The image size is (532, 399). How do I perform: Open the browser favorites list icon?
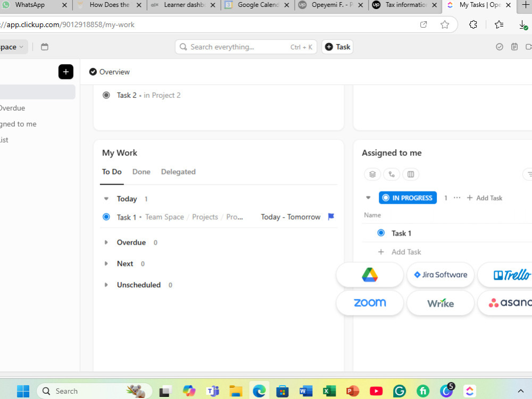(499, 24)
